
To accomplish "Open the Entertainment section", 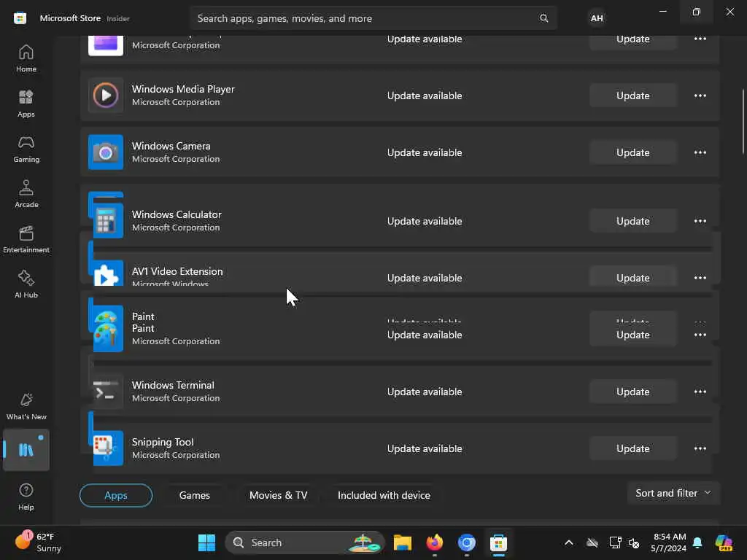I will [x=26, y=239].
